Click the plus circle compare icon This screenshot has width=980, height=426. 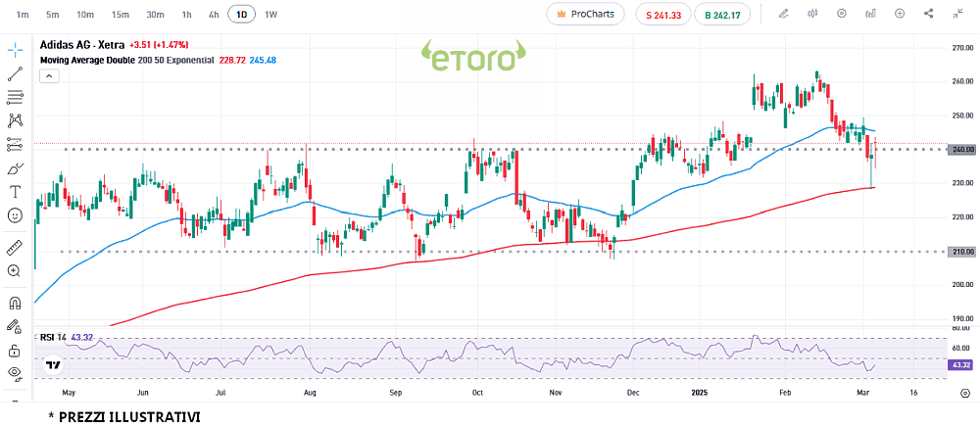coord(900,14)
